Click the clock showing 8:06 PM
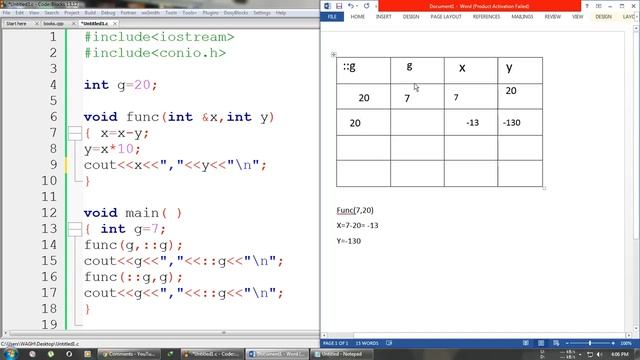640x360 pixels. (620, 354)
